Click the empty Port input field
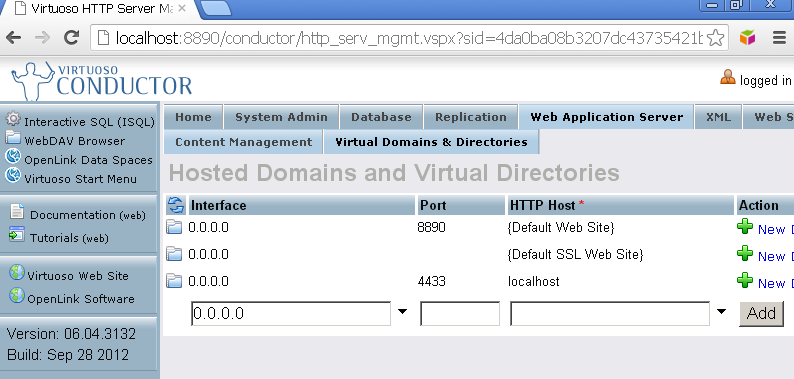The width and height of the screenshot is (794, 379). tap(460, 314)
